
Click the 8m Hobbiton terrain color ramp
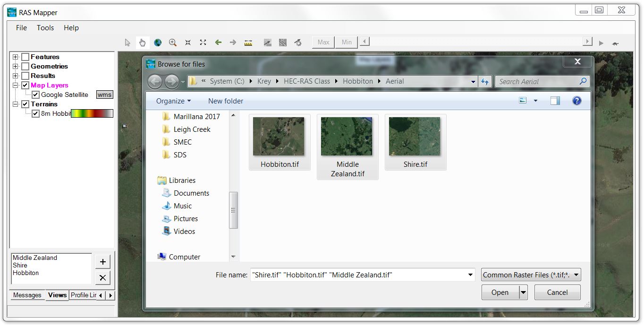coord(92,113)
